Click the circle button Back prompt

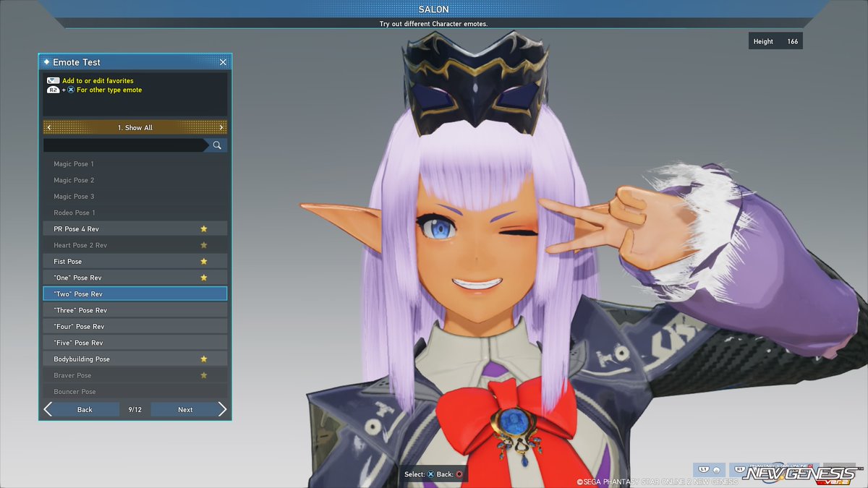click(x=459, y=474)
